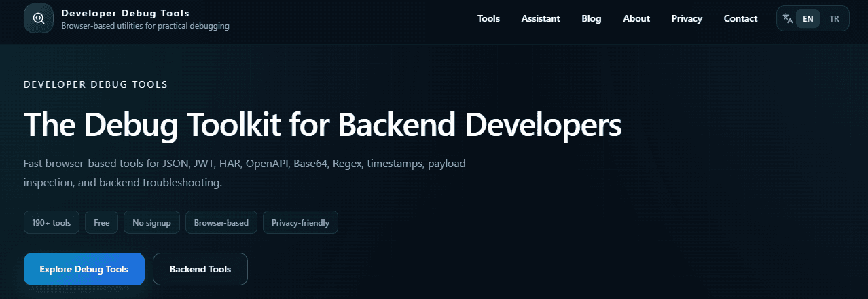Click the Backend Tools button

click(200, 269)
